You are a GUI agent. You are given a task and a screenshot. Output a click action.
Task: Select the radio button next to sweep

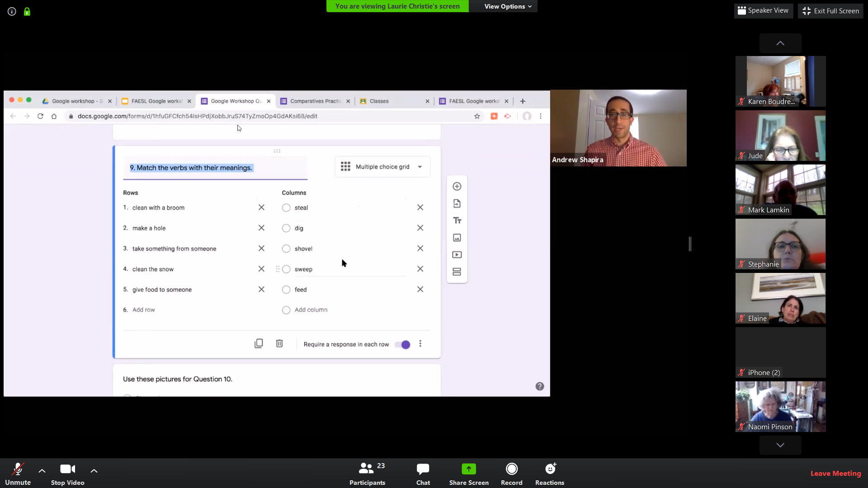pos(286,269)
